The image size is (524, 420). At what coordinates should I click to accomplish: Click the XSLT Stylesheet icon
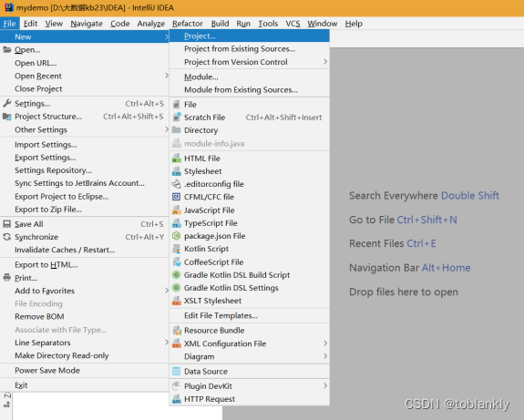177,301
